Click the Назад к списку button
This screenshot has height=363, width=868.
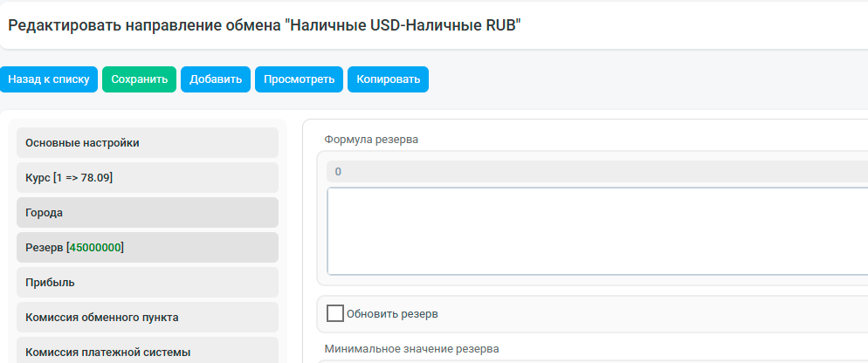(49, 79)
